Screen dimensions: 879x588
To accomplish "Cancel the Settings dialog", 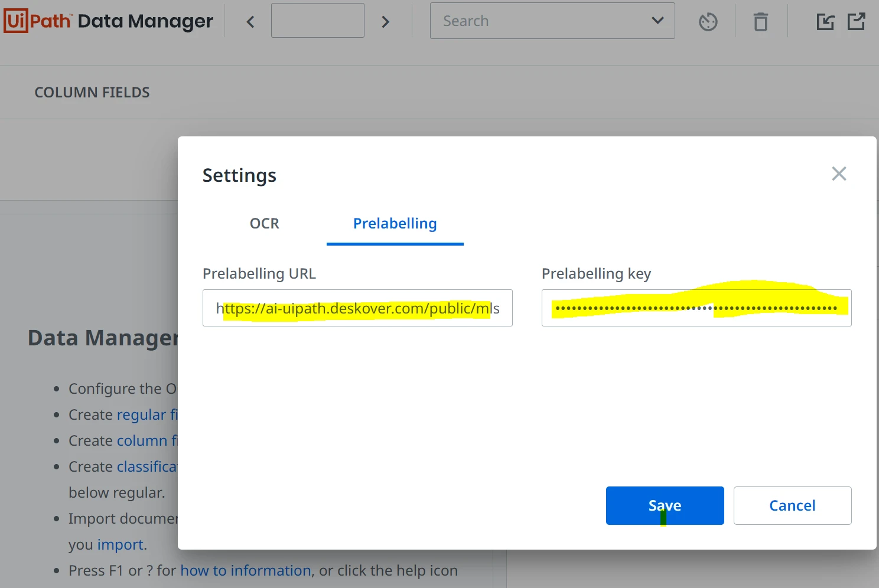I will tap(793, 505).
